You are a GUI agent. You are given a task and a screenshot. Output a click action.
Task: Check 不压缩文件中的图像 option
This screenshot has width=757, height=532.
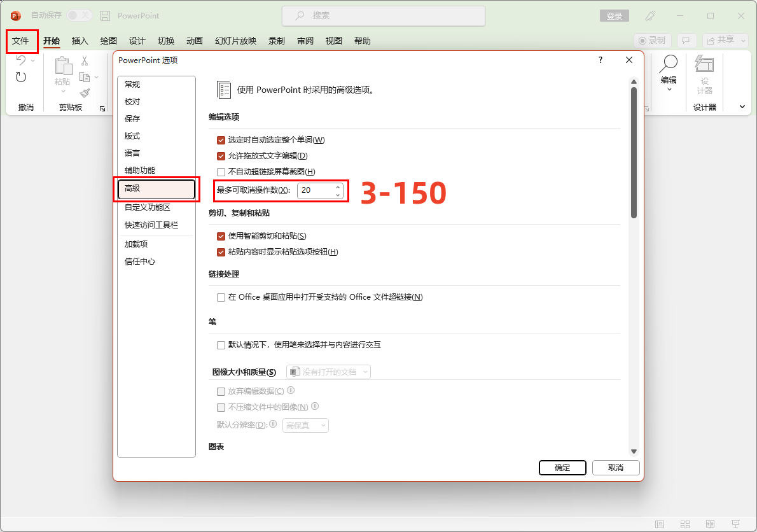[221, 407]
